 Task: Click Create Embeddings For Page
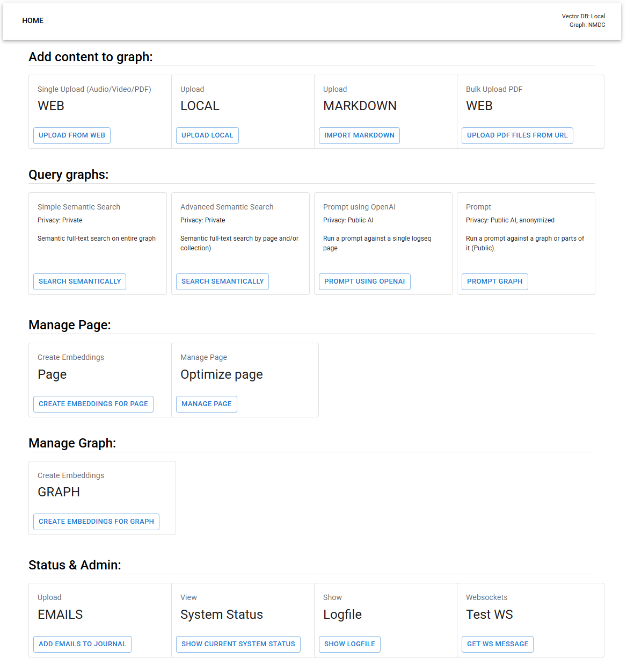(x=93, y=404)
